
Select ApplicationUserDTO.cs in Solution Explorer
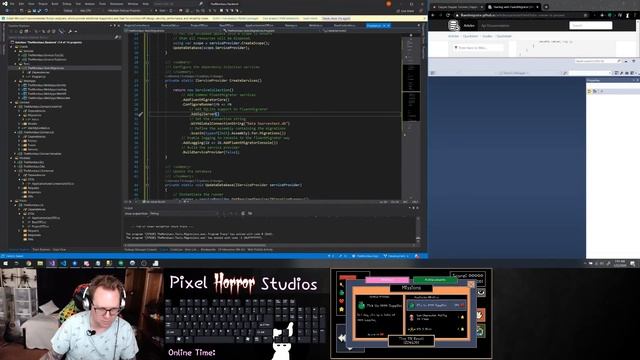[46, 218]
